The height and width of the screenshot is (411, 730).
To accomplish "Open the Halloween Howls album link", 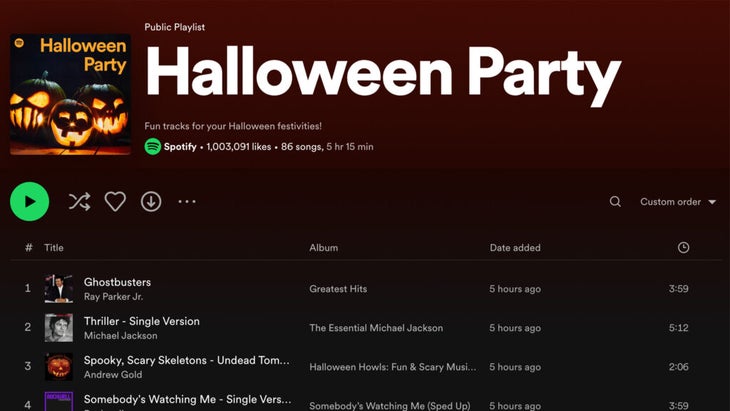I will coord(392,367).
